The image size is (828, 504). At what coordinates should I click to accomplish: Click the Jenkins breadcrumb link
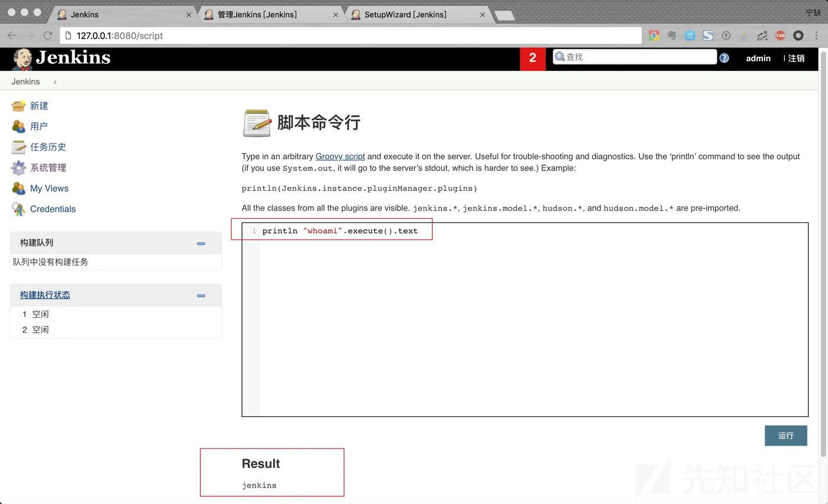25,82
